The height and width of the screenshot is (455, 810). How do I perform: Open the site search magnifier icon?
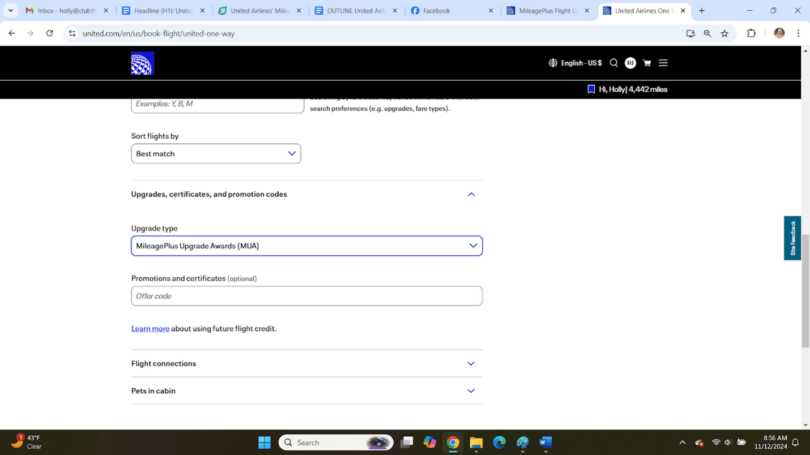pos(614,63)
